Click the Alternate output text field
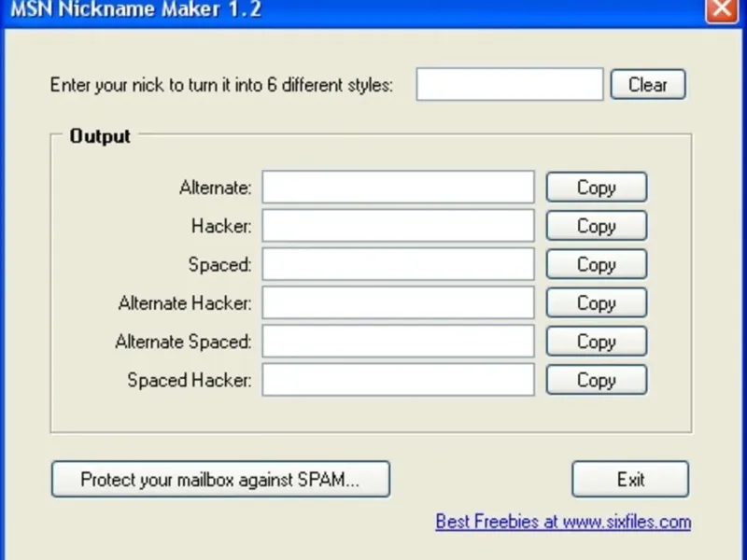The image size is (747, 560). [399, 188]
